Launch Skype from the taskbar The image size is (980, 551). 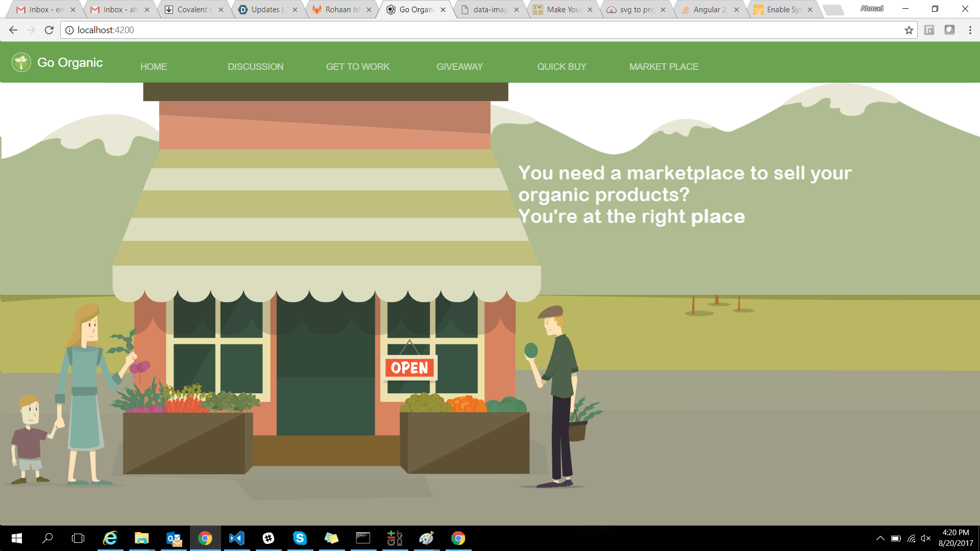click(300, 538)
